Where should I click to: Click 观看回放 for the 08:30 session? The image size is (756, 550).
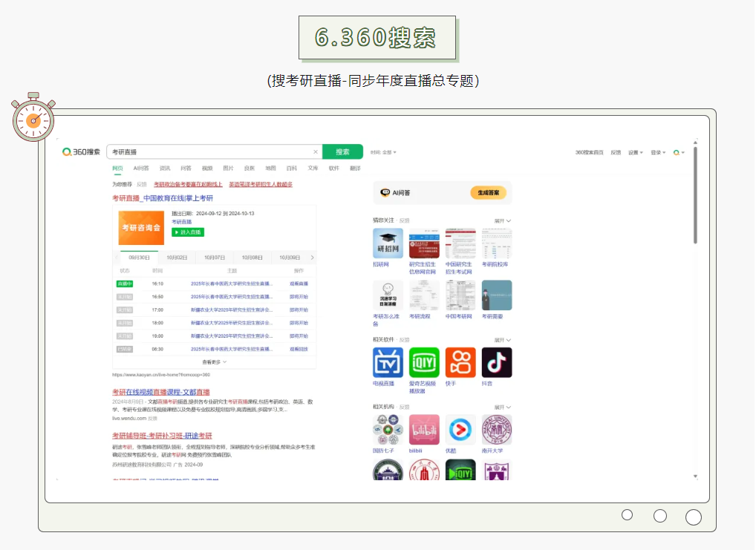pos(299,349)
